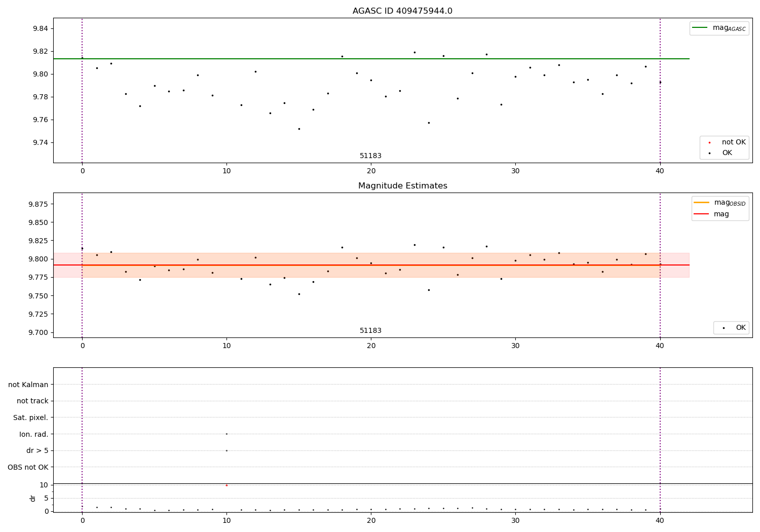
Task: Click the data point on the 'Ion. rad.' row
Action: click(x=226, y=434)
